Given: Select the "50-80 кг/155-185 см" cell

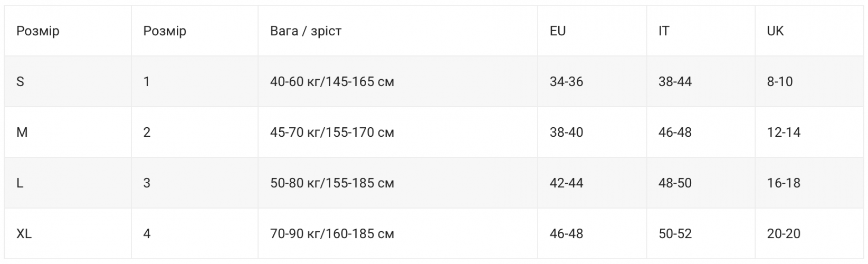Looking at the screenshot, I should click(332, 183).
